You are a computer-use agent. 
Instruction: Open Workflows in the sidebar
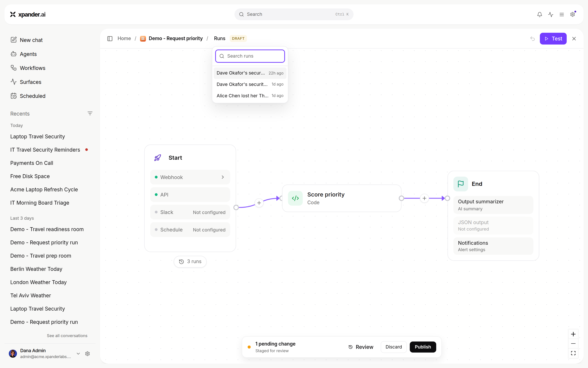coord(28,68)
